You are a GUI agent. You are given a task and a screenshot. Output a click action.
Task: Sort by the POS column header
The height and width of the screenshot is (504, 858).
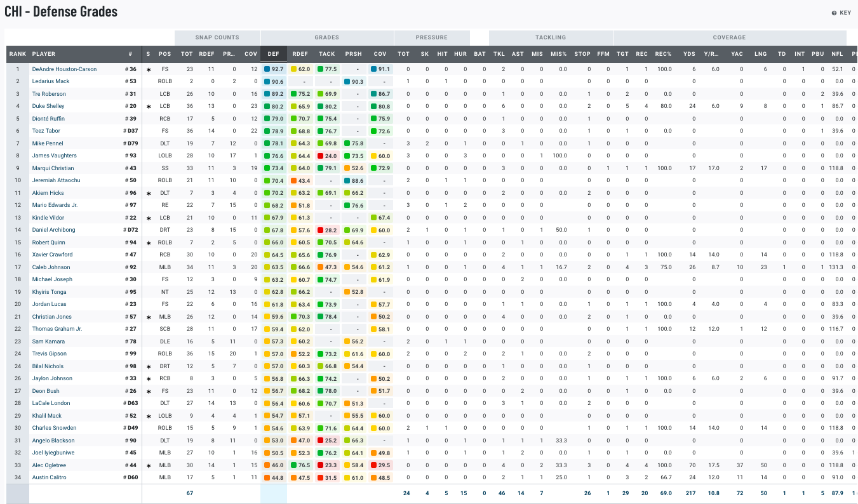pos(165,54)
